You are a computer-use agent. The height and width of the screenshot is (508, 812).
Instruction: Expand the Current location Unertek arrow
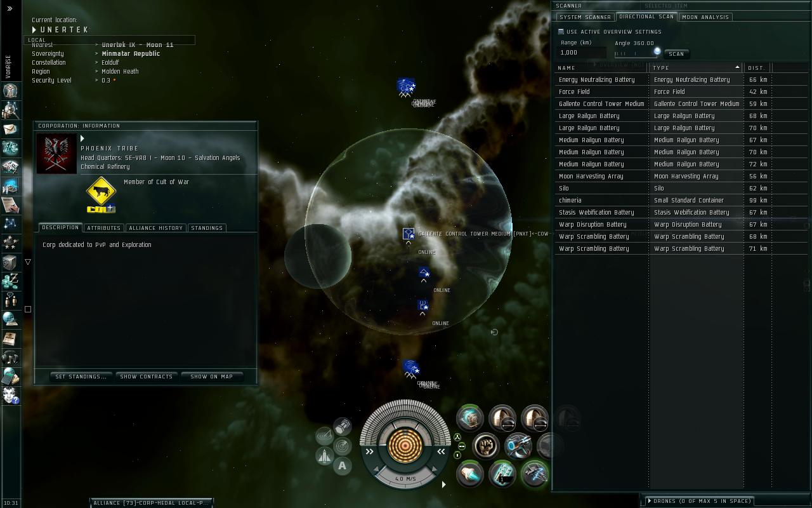(x=34, y=30)
